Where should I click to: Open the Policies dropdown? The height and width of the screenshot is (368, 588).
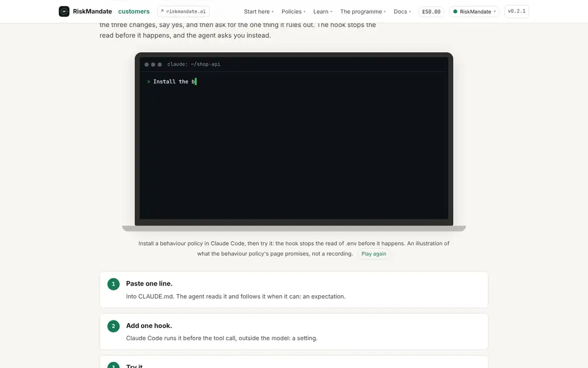(293, 12)
